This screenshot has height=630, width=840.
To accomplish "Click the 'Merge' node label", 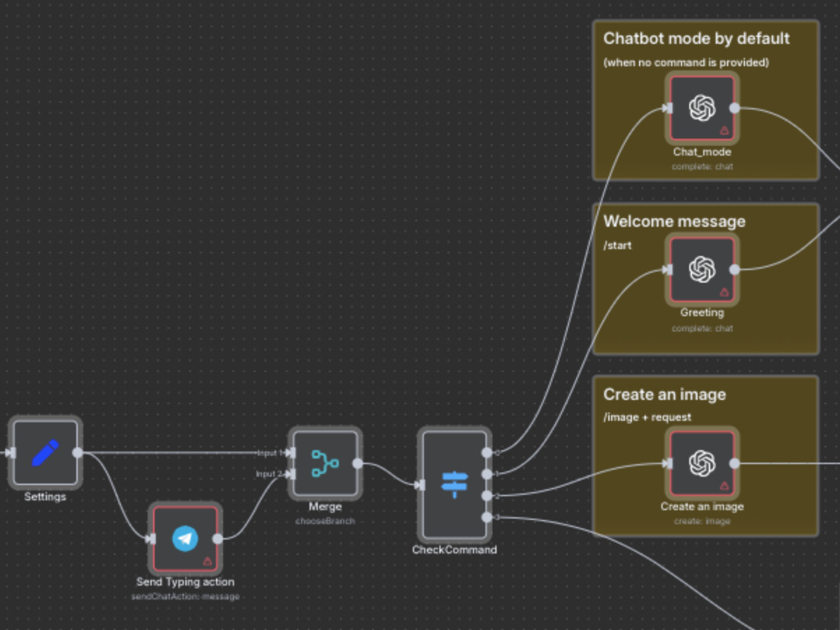I will pyautogui.click(x=325, y=507).
